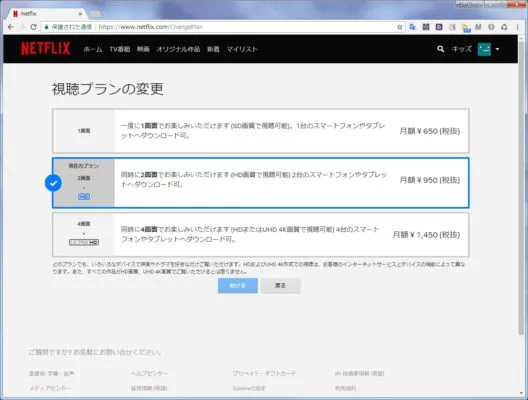This screenshot has width=528, height=400.
Task: Click the blue 続ける button
Action: tap(238, 286)
